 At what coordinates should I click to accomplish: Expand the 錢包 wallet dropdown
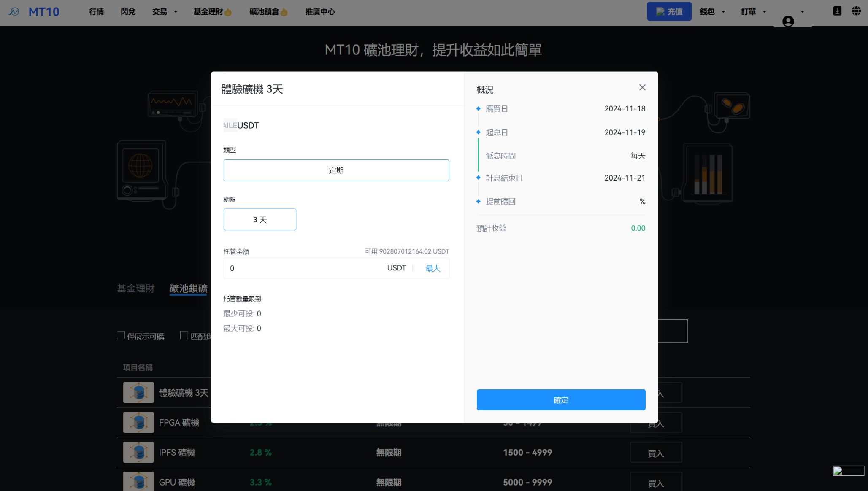coord(712,12)
